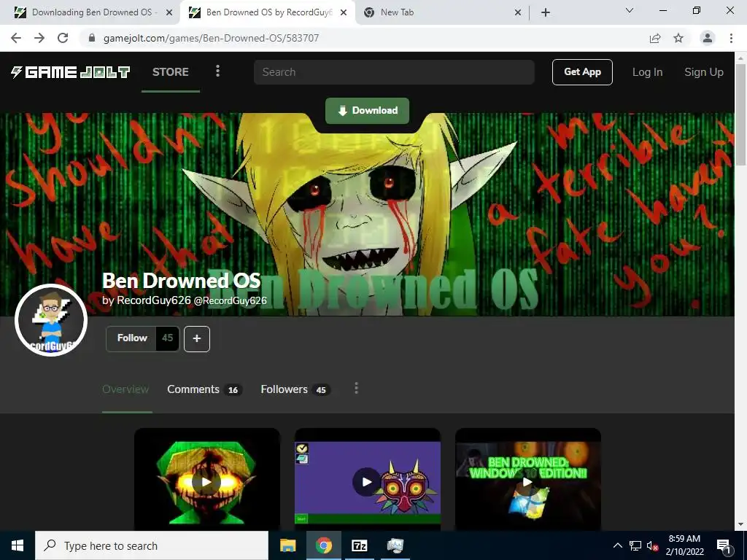Close the New Tab browser tab
This screenshot has height=560, width=747.
pos(518,13)
